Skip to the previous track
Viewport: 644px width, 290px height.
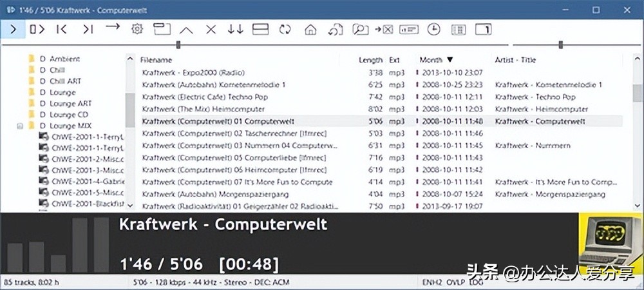pyautogui.click(x=62, y=30)
